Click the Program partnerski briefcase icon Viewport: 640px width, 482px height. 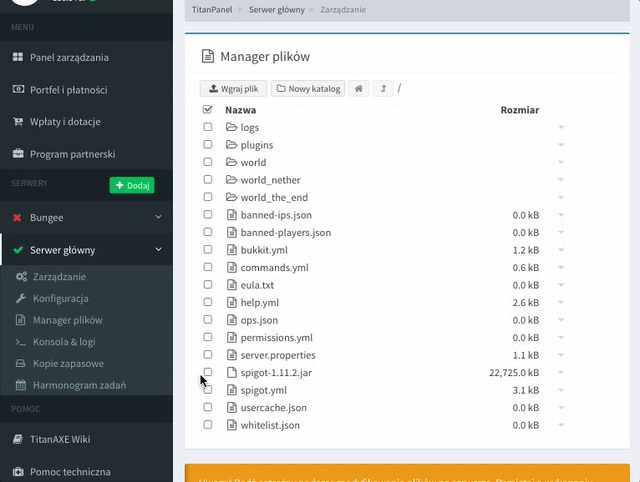[x=18, y=154]
